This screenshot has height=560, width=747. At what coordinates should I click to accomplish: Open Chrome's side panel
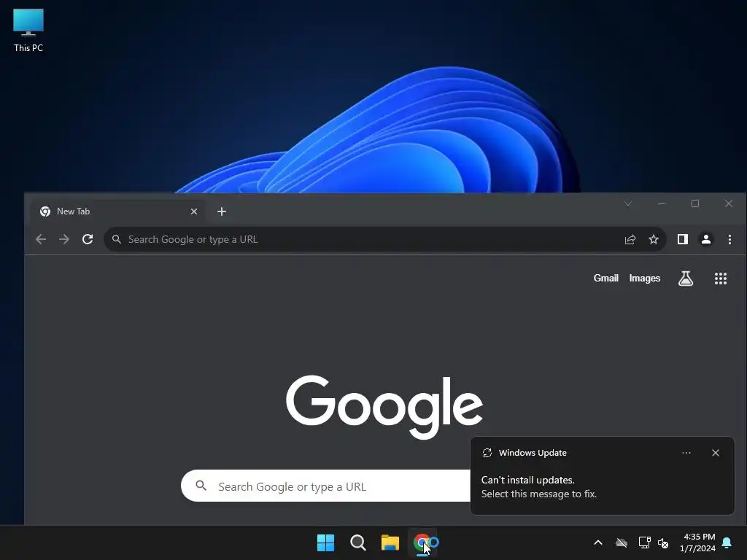click(x=683, y=239)
